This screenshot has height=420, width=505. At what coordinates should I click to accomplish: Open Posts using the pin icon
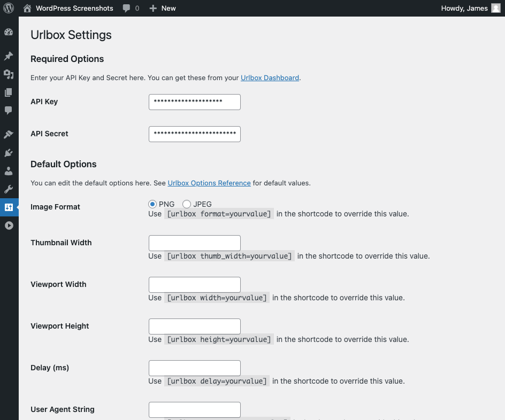point(9,56)
